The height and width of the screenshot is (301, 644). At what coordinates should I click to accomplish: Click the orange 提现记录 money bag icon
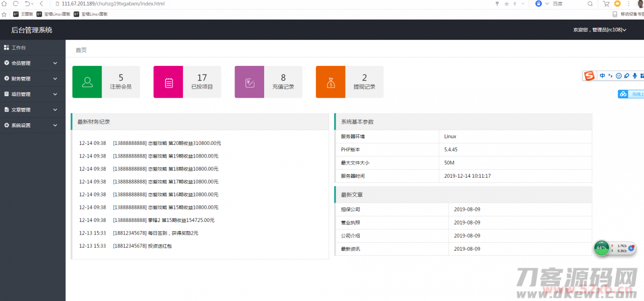[x=331, y=82]
